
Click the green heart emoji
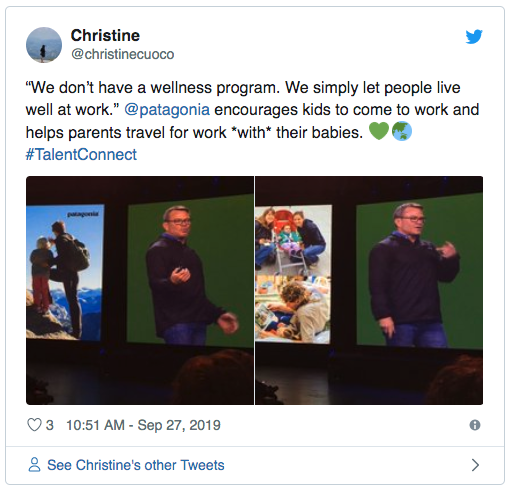coord(379,131)
